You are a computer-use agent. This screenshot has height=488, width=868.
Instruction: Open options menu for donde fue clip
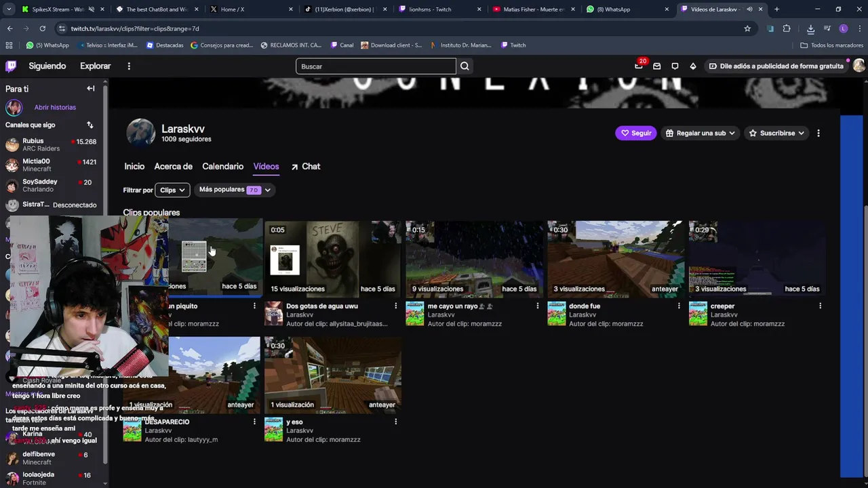point(679,306)
